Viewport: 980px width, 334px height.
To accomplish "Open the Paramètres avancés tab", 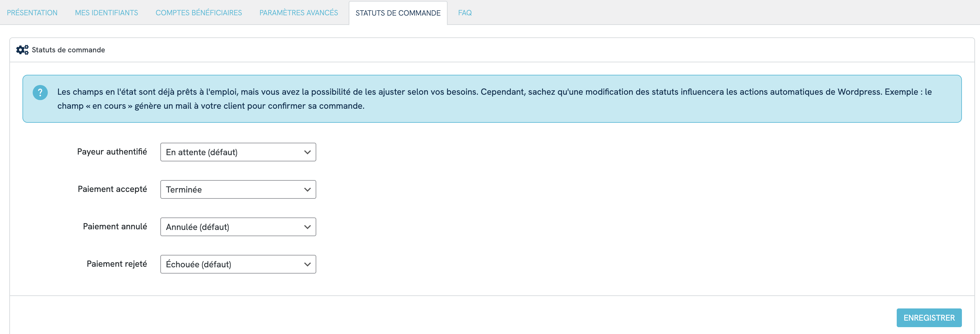I will point(298,12).
